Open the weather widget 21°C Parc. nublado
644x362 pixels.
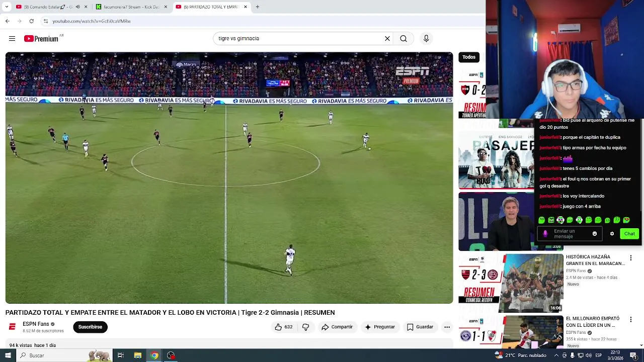(521, 355)
